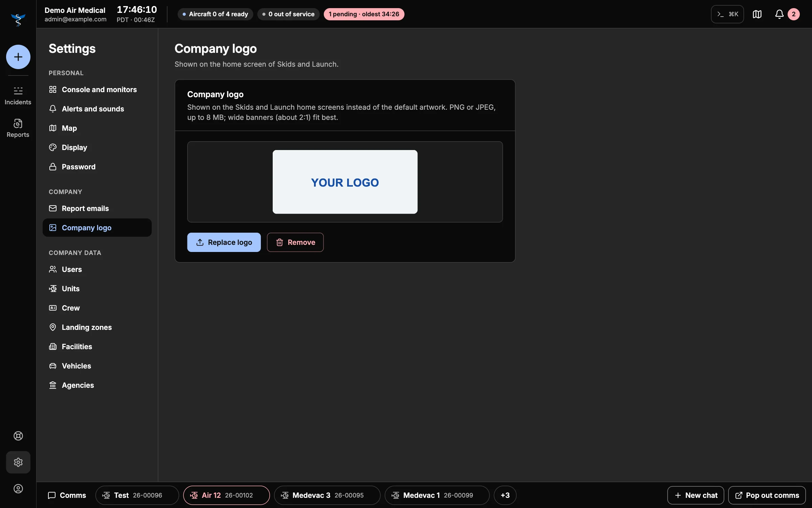812x508 pixels.
Task: Click the Remove logo button
Action: (295, 242)
